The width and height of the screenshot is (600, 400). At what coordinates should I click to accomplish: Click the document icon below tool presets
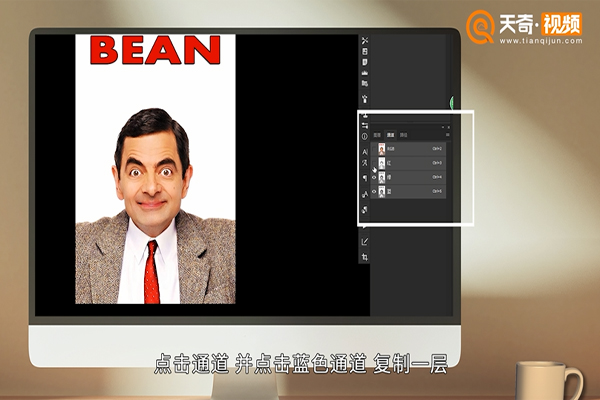coord(365,51)
